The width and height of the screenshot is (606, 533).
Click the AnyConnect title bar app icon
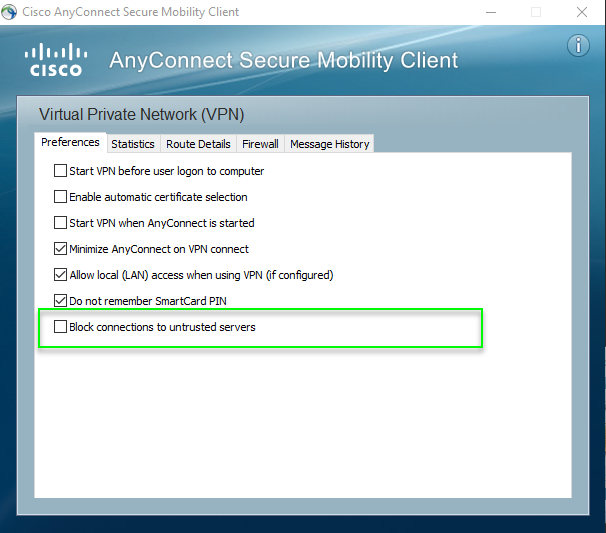10,12
